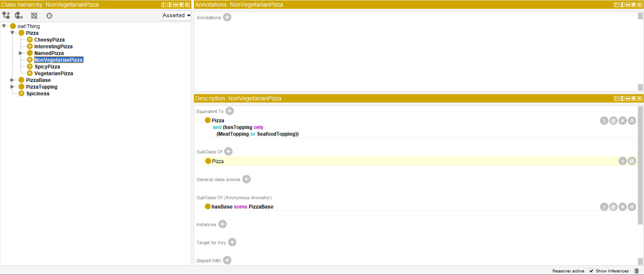Click the MeatTopping link in the expression

click(x=233, y=134)
